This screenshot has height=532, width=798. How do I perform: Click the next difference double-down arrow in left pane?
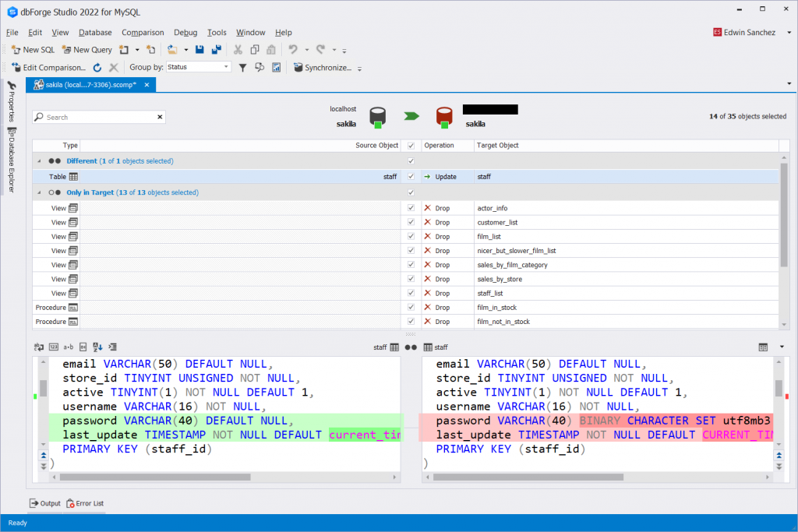pos(44,466)
